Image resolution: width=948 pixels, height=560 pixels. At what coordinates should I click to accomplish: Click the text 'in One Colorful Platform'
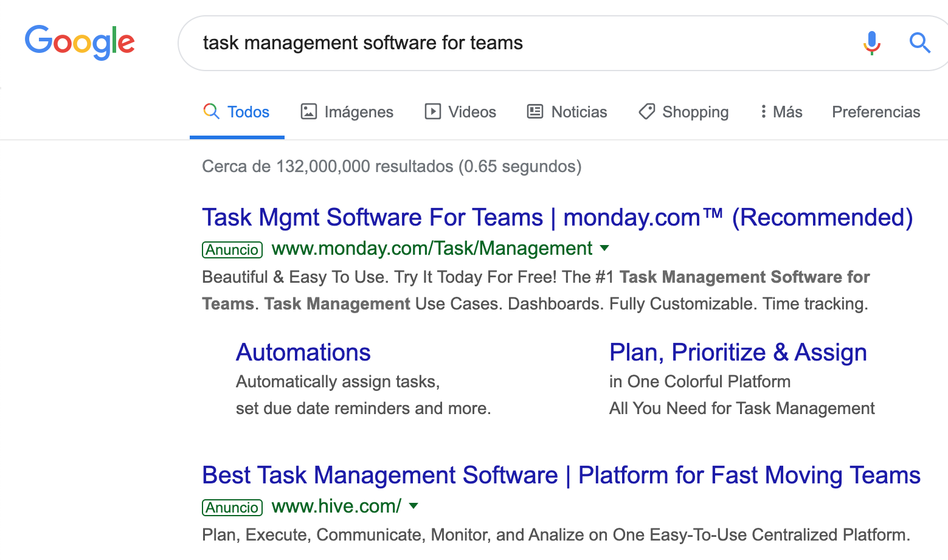click(700, 382)
